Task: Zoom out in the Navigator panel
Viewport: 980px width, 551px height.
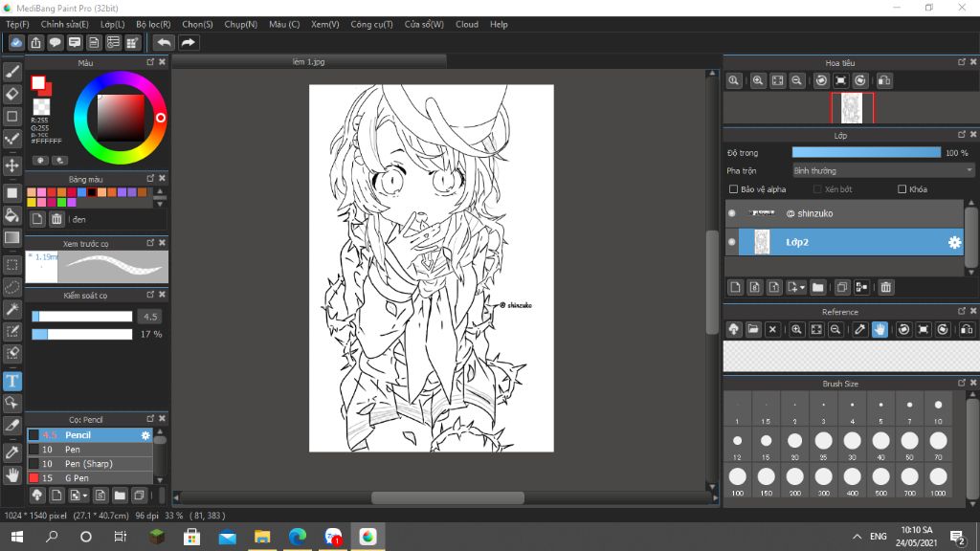Action: coord(797,80)
